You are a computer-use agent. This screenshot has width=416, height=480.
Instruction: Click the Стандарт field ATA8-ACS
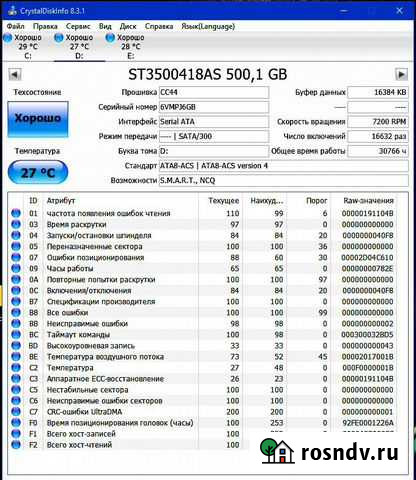[x=284, y=166]
